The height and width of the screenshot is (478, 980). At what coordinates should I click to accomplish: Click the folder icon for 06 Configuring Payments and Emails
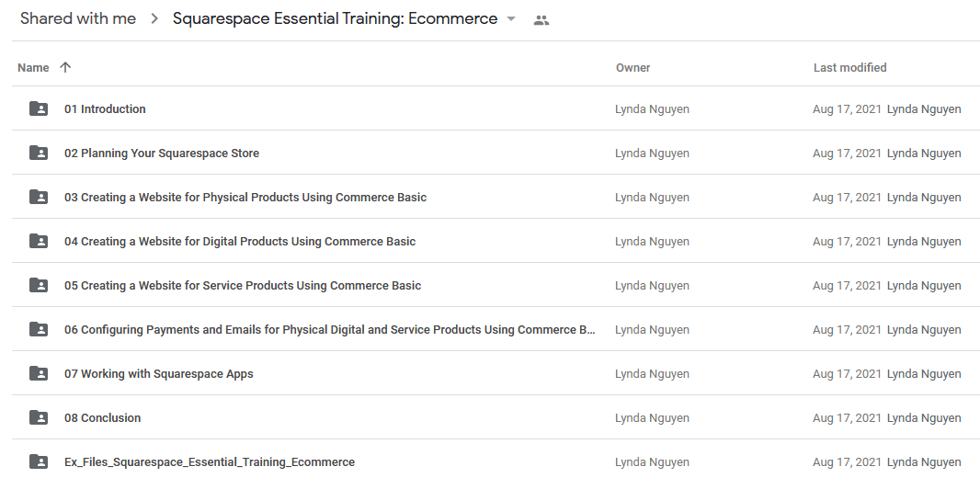(x=38, y=329)
